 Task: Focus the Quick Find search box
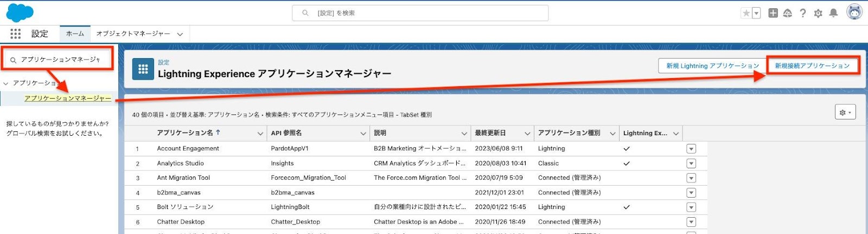pos(57,60)
